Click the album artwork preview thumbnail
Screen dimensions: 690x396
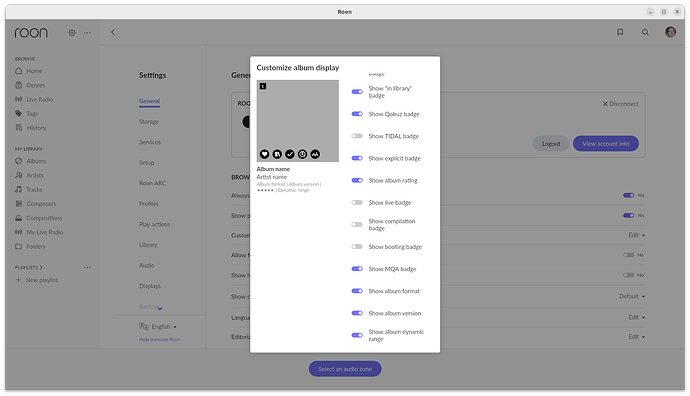point(298,121)
